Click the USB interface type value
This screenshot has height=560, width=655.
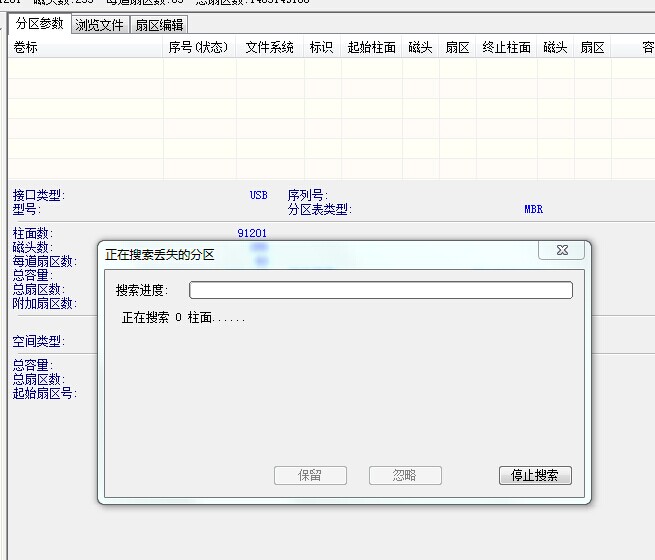(x=259, y=195)
